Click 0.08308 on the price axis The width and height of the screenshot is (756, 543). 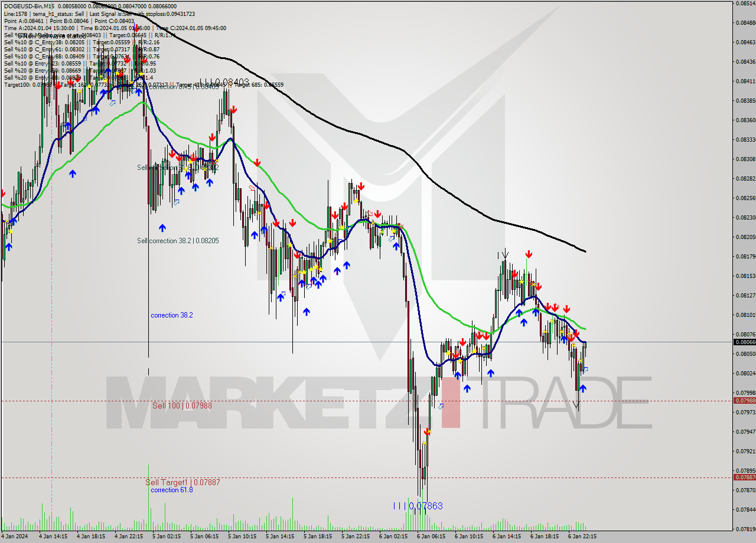coord(745,159)
